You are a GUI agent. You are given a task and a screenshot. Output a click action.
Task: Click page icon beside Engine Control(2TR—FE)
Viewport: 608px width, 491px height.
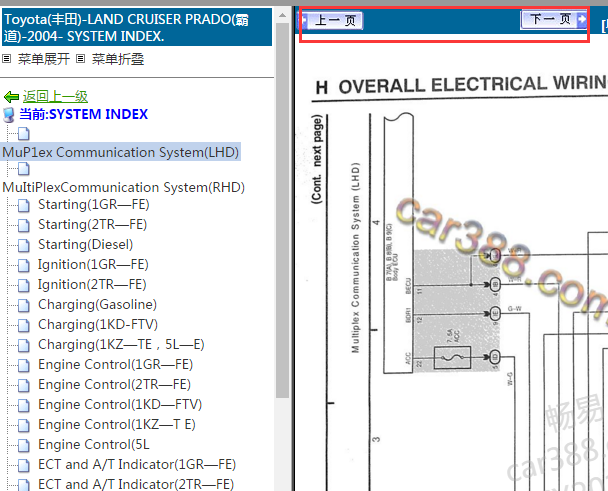24,386
